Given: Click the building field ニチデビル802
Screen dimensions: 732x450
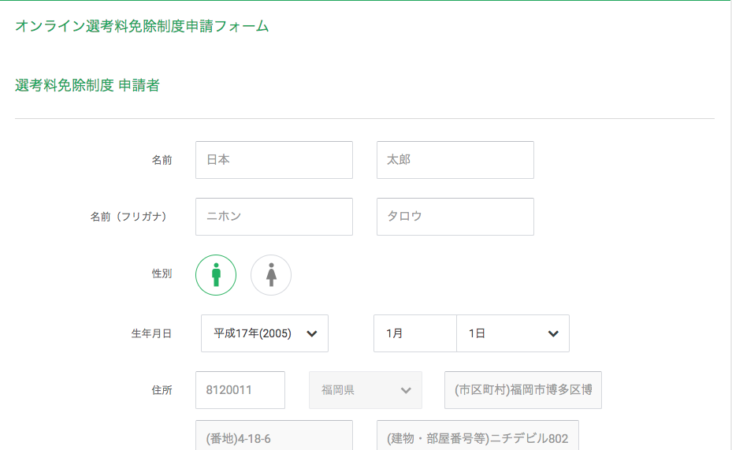Looking at the screenshot, I should pyautogui.click(x=478, y=436).
